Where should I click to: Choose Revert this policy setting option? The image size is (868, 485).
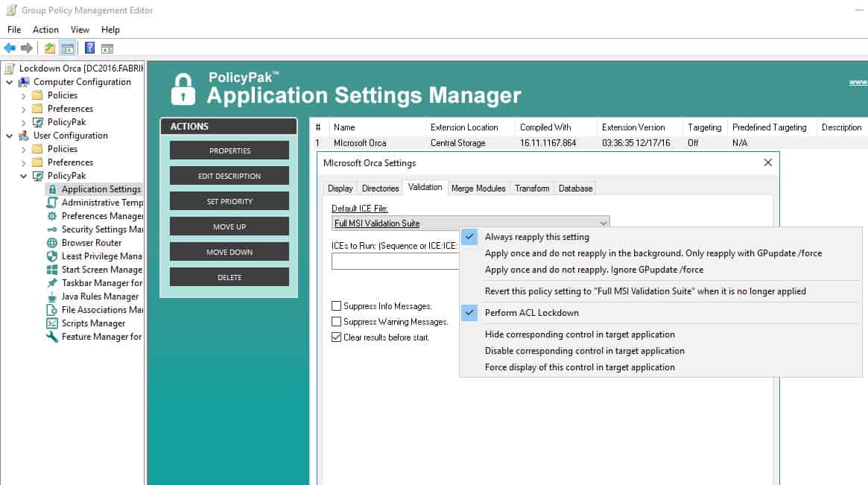point(660,291)
